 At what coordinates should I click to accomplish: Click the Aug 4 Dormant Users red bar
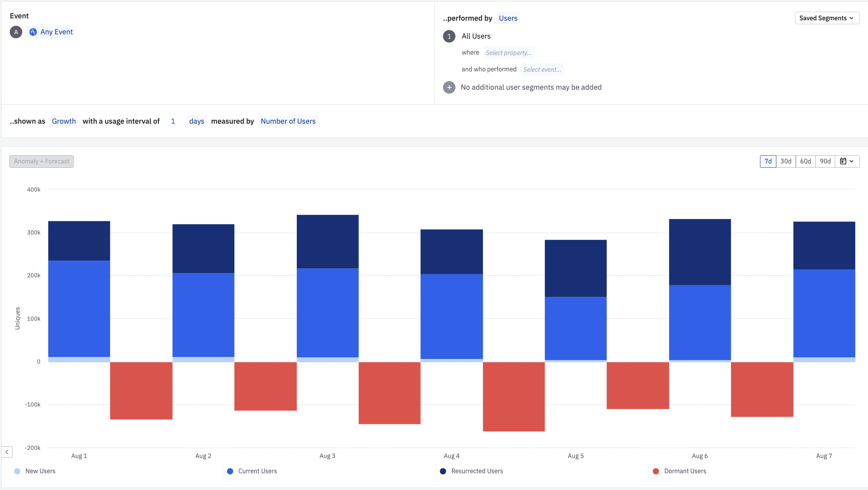[x=514, y=397]
